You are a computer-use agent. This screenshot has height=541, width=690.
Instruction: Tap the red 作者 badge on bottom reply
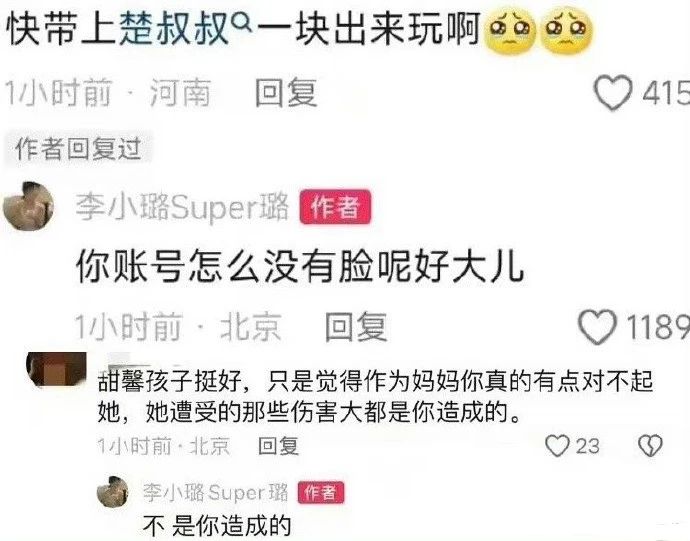321,492
